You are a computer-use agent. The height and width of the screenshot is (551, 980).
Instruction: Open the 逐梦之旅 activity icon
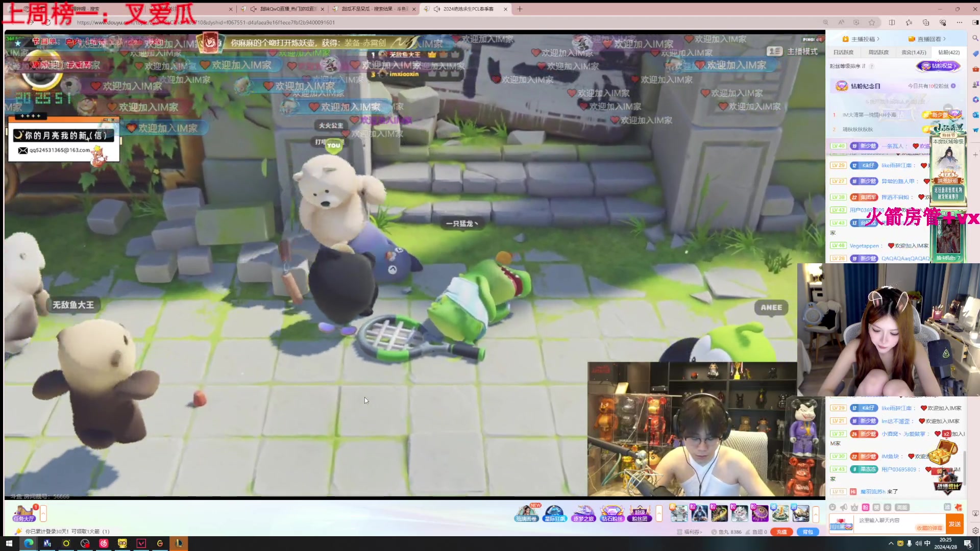[583, 513]
